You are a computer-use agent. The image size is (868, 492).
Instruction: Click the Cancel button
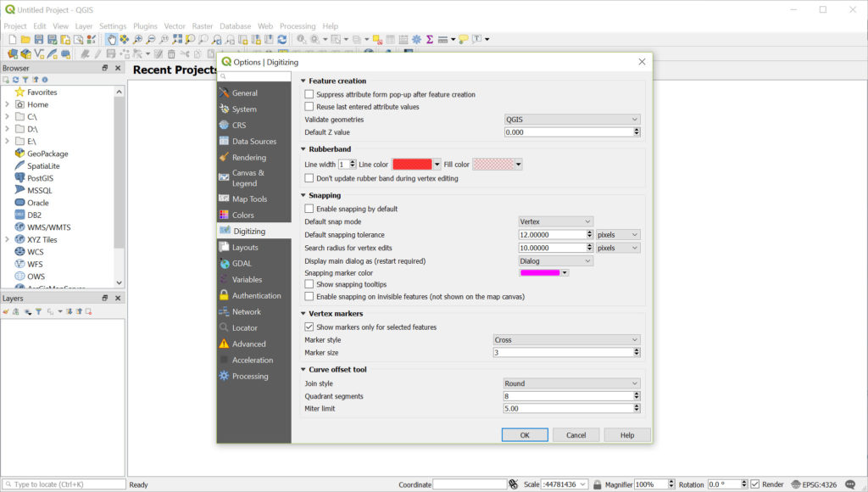[x=576, y=435]
